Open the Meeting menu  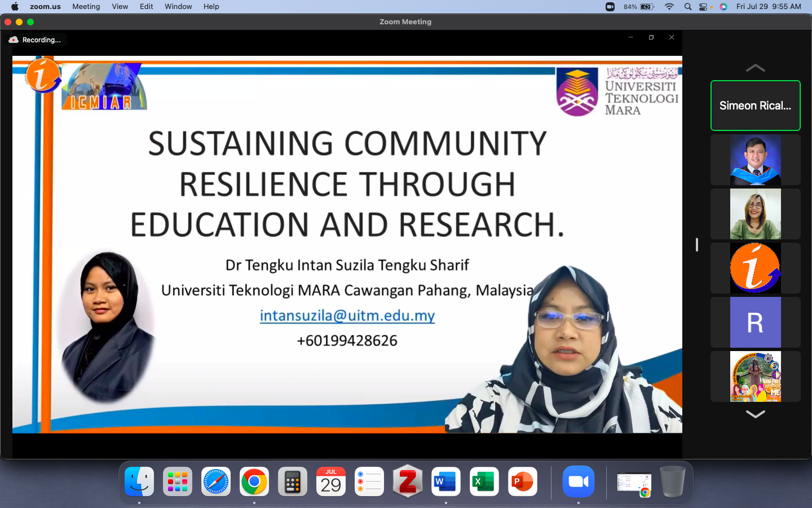click(86, 7)
